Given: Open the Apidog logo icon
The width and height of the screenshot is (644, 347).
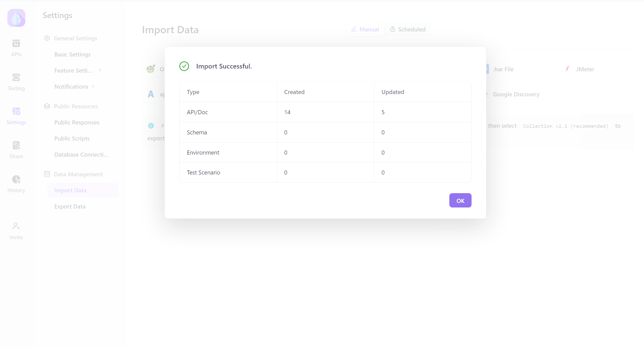Looking at the screenshot, I should click(x=16, y=18).
